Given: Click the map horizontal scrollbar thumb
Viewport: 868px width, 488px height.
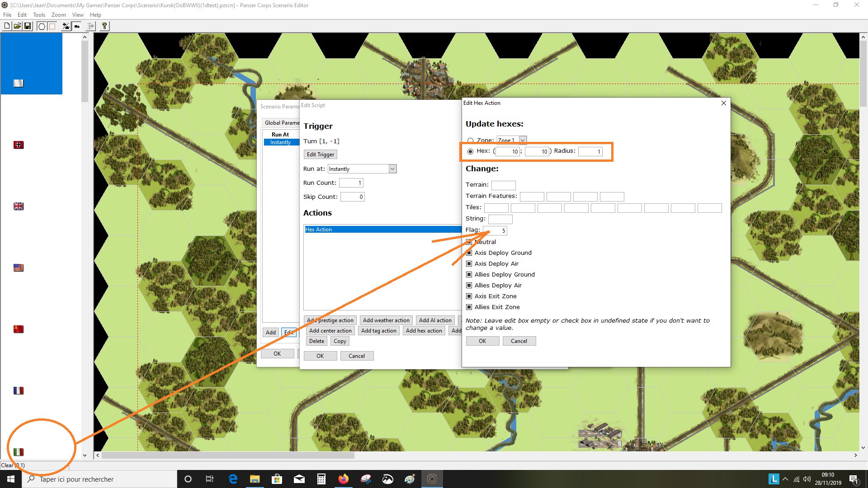Looking at the screenshot, I should pos(227,455).
